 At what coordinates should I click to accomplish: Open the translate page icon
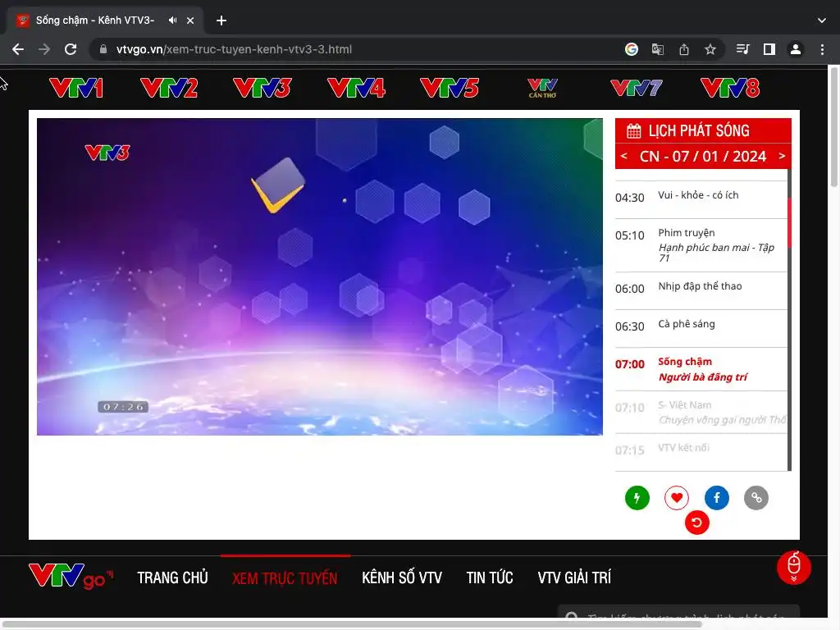(x=658, y=49)
